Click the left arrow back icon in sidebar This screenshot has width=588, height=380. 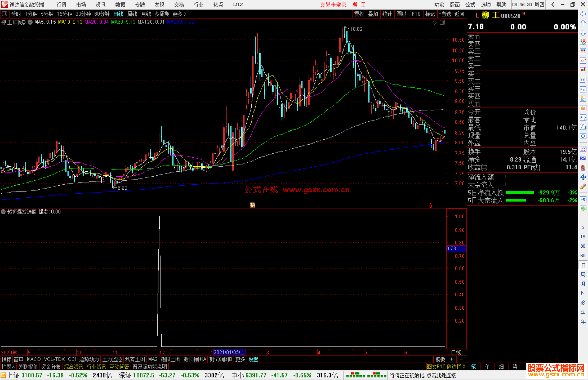point(583,14)
